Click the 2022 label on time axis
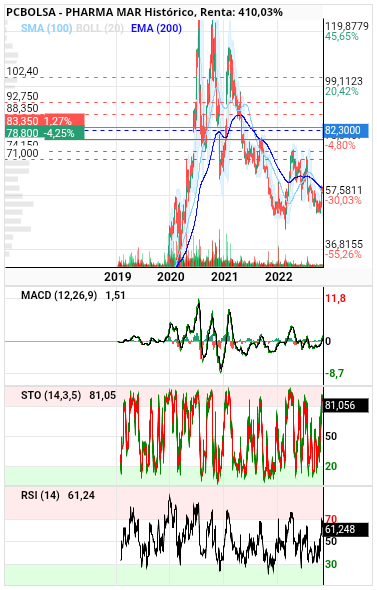 (279, 277)
